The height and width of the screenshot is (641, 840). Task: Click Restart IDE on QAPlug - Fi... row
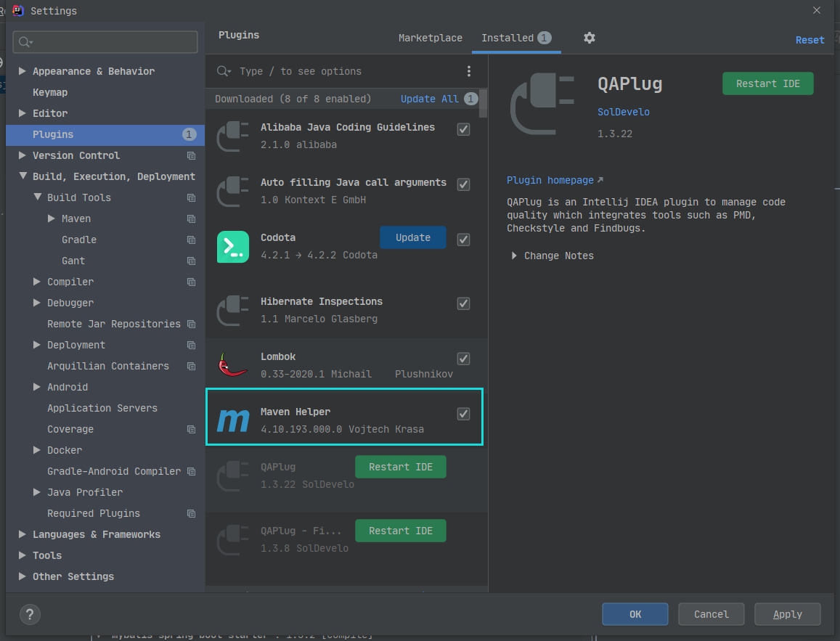pos(401,531)
